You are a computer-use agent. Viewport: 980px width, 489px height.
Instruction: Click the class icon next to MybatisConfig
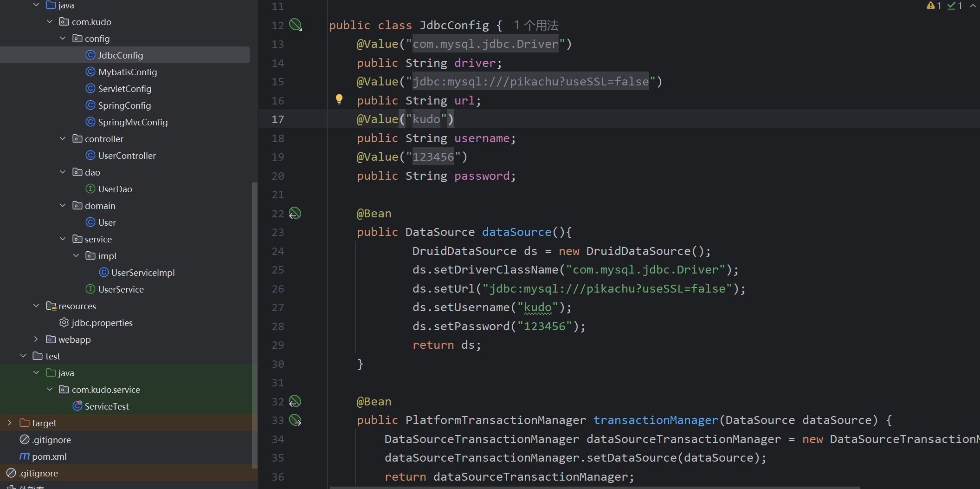[x=90, y=72]
